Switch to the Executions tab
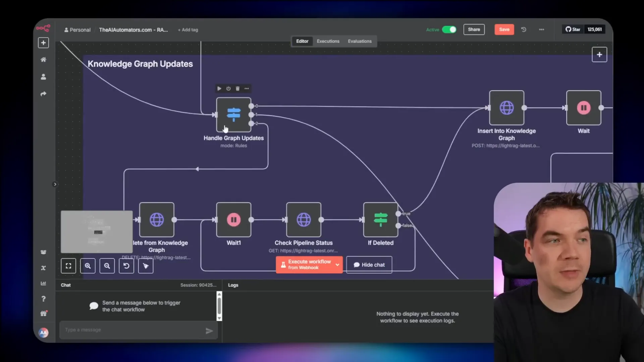 [328, 41]
